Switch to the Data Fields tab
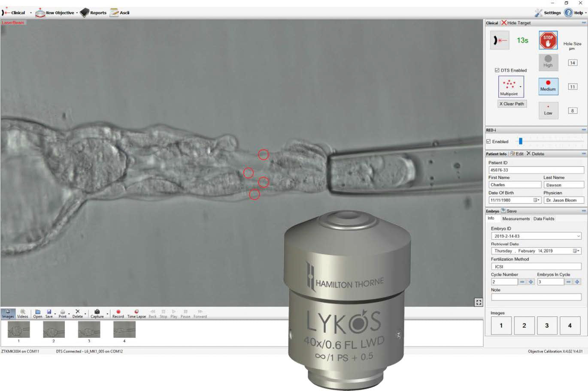Screen dimensions: 588x391 point(544,219)
